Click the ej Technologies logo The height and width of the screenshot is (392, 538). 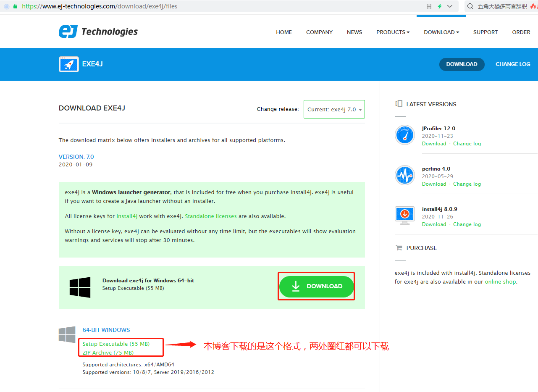tap(98, 32)
